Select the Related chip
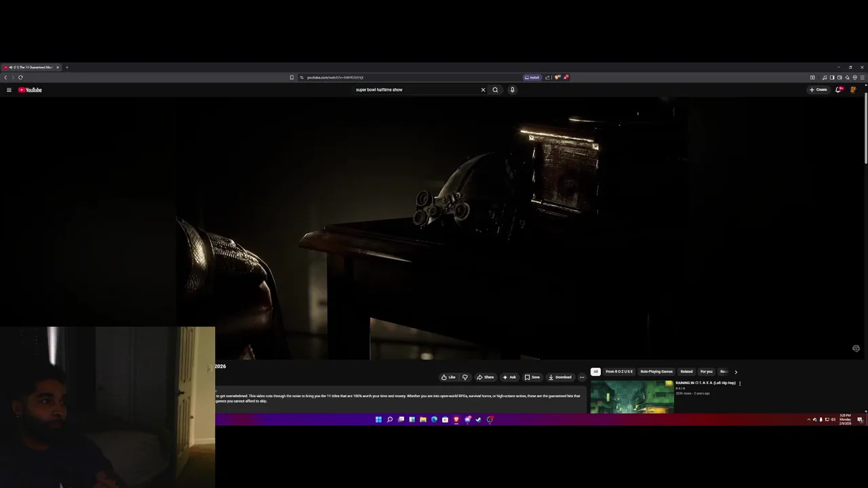868x488 pixels. coord(687,371)
